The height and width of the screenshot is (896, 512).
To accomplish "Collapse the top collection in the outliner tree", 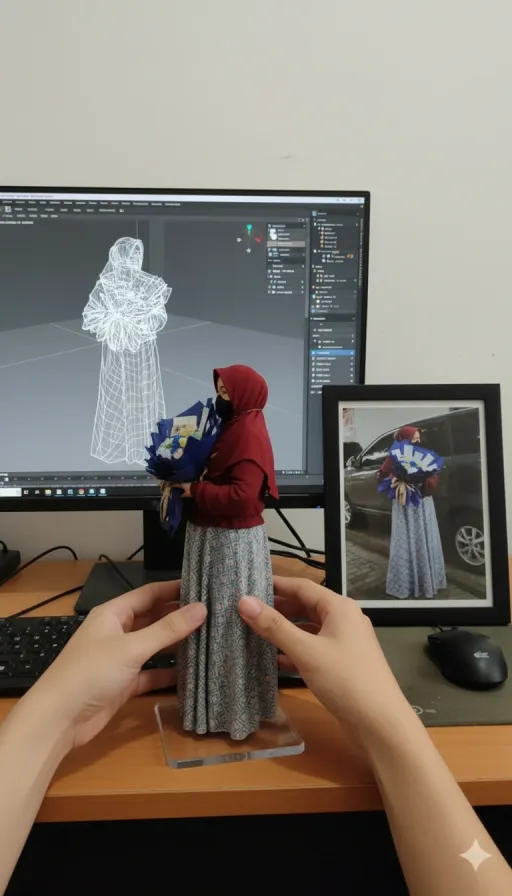I will click(x=314, y=225).
